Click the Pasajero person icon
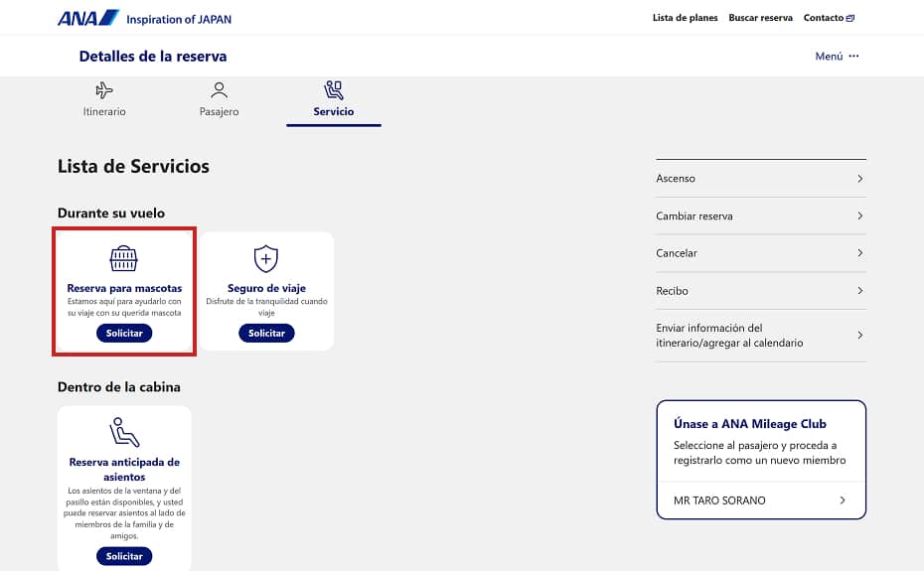Image resolution: width=924 pixels, height=571 pixels. [x=220, y=90]
